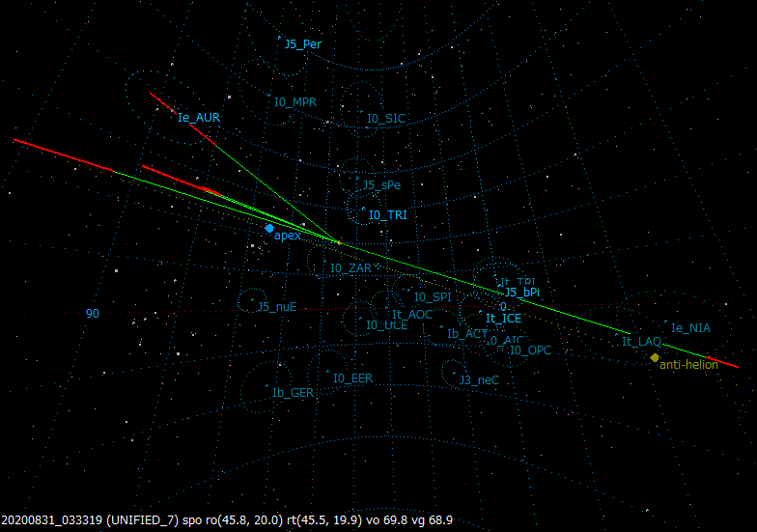This screenshot has width=757, height=532.
Task: Select the Ie_NIA radiant label
Action: click(x=691, y=328)
